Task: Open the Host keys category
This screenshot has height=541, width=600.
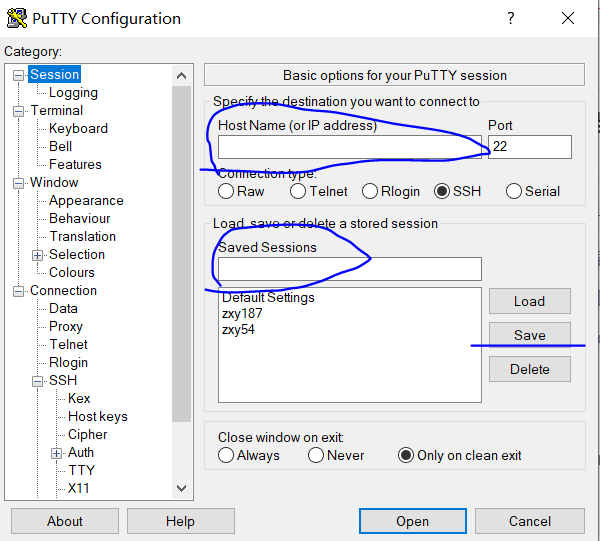Action: click(x=98, y=416)
